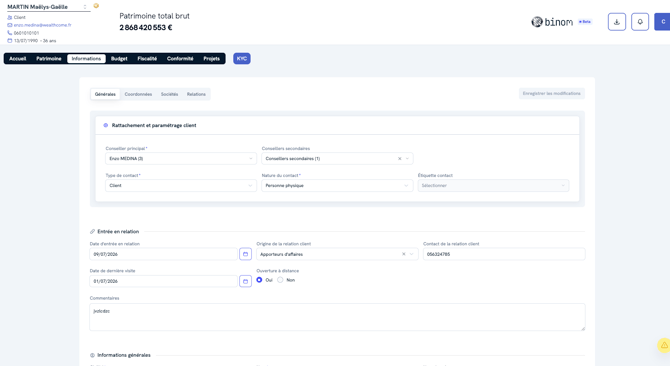Screen dimensions: 670x366
Task: Expand the Conseillers secondaires dropdown
Action: tap(407, 158)
